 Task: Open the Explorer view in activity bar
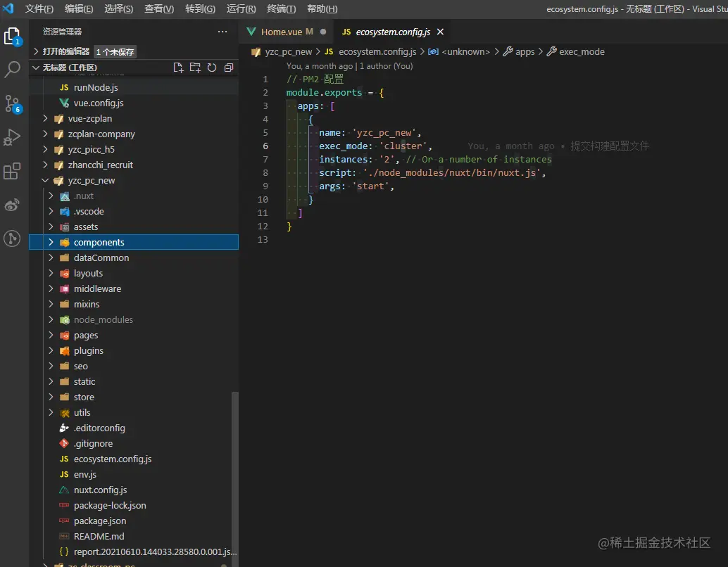[11, 36]
